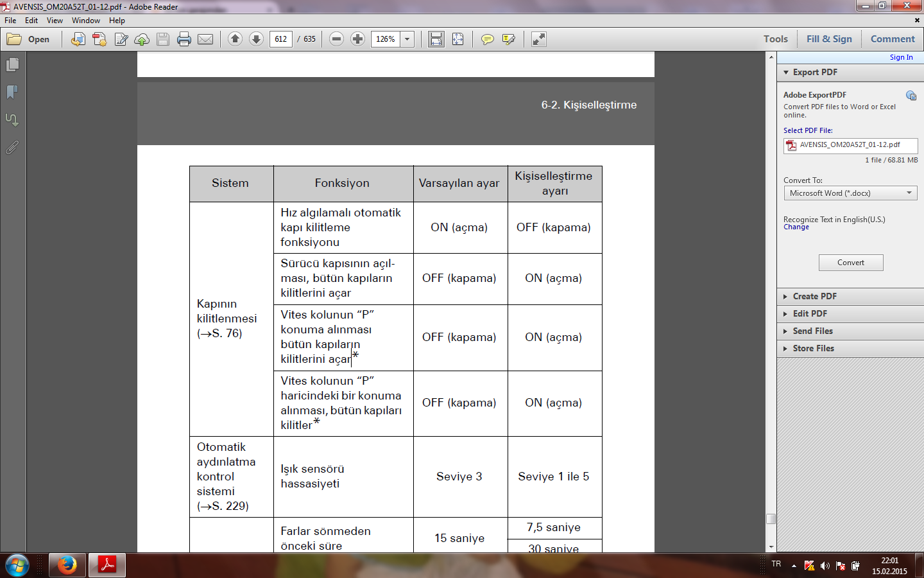Screen dimensions: 924x578
Task: Open the Convert To format dropdown
Action: (x=850, y=193)
